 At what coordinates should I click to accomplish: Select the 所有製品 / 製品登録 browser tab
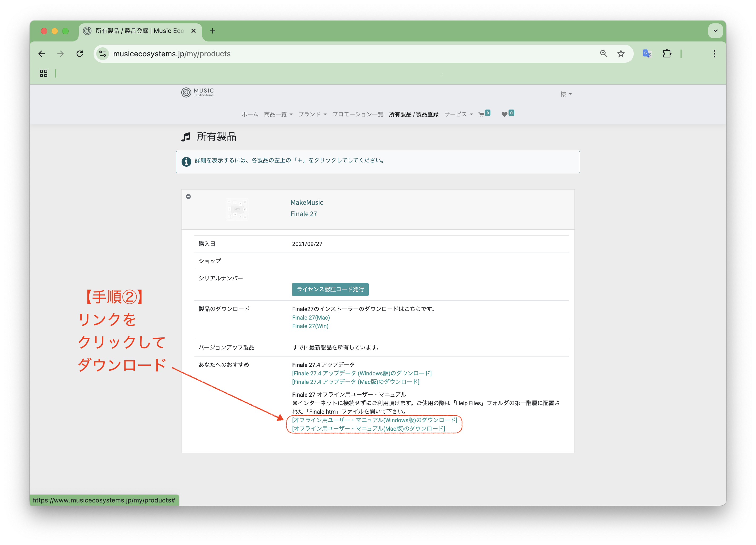pyautogui.click(x=140, y=31)
